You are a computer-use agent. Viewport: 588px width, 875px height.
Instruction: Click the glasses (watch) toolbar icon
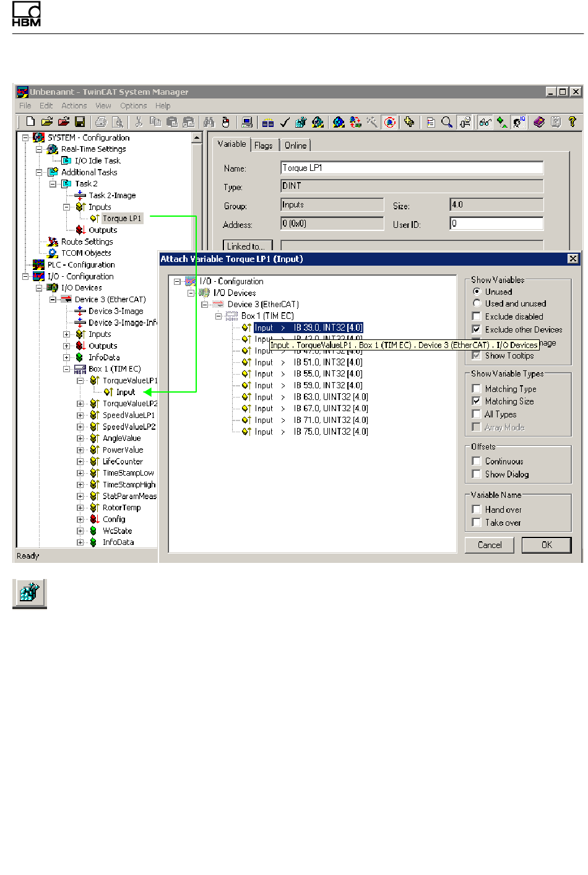pyautogui.click(x=485, y=122)
